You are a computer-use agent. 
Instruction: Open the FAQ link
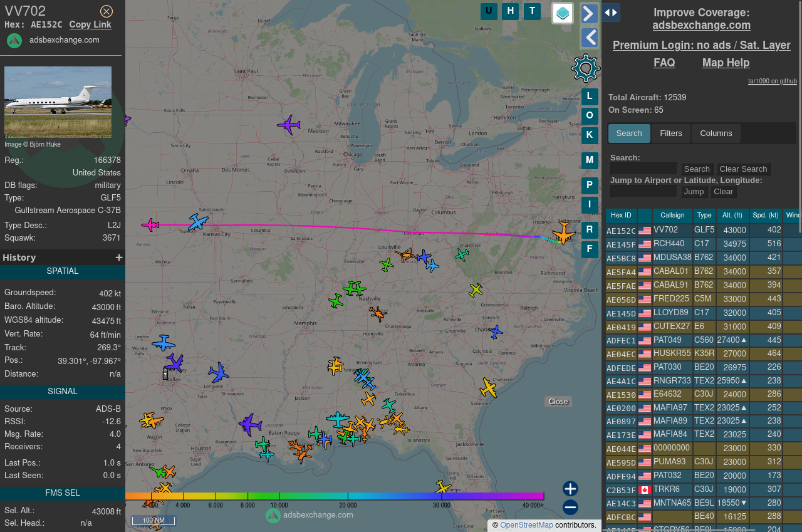coord(664,63)
